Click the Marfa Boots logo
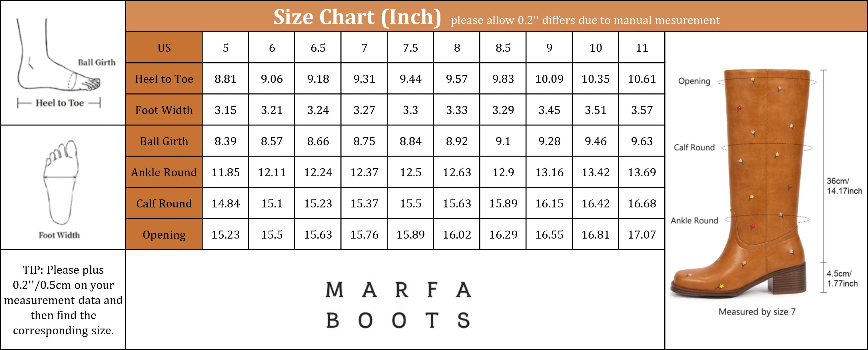 (x=398, y=305)
